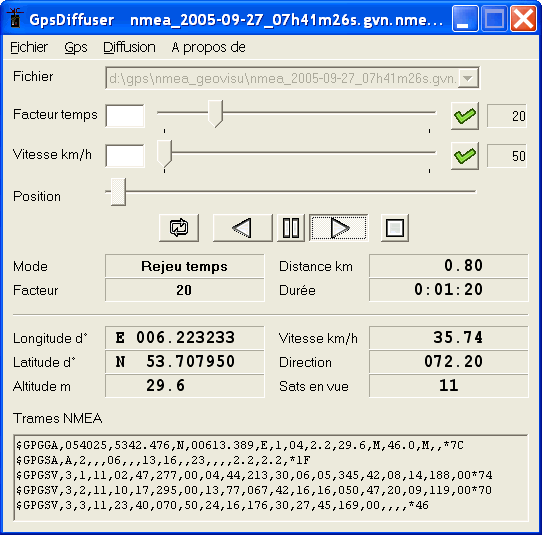
Task: Click the Facteur temps slider handle
Action: click(x=215, y=114)
